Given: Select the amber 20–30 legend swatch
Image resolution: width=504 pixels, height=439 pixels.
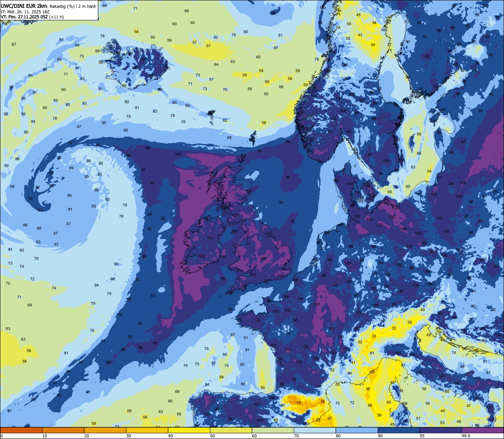Looking at the screenshot, I should [x=105, y=430].
